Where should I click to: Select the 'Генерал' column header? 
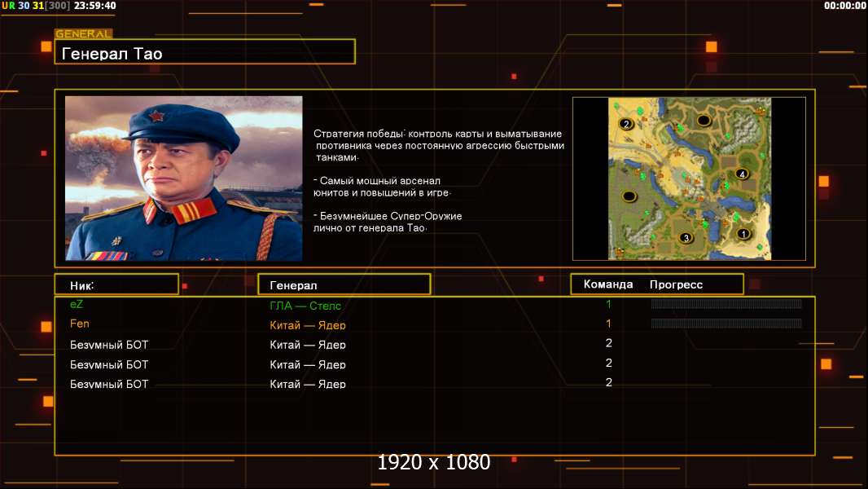point(344,284)
